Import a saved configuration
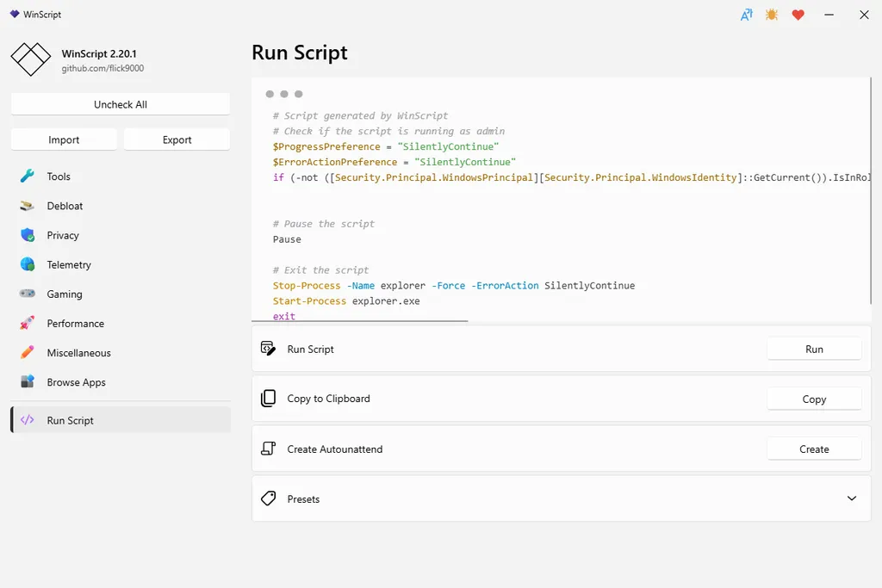The width and height of the screenshot is (882, 588). (64, 139)
